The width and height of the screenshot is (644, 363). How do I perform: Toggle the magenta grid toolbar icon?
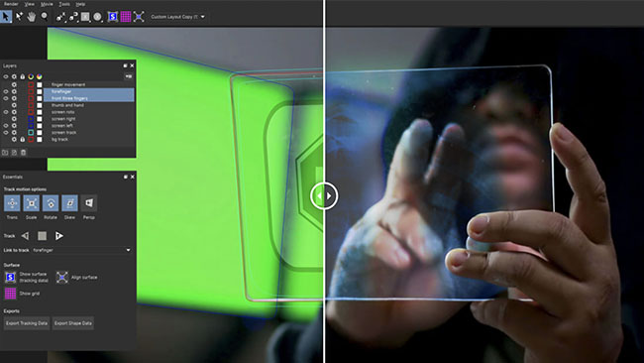tap(126, 17)
